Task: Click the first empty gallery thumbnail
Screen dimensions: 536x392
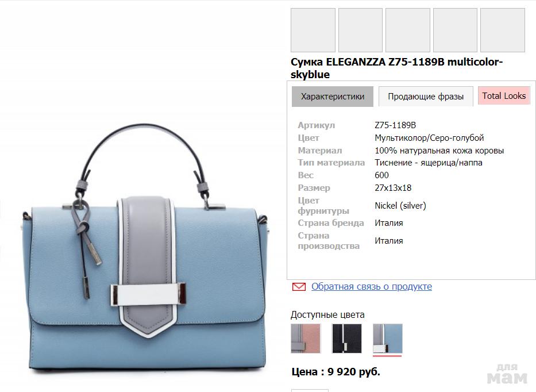Action: tap(313, 30)
